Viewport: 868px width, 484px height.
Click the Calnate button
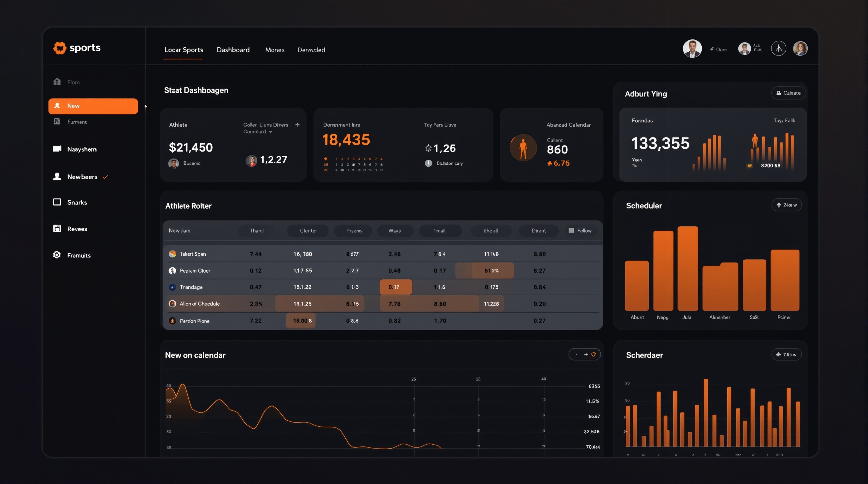click(x=789, y=93)
